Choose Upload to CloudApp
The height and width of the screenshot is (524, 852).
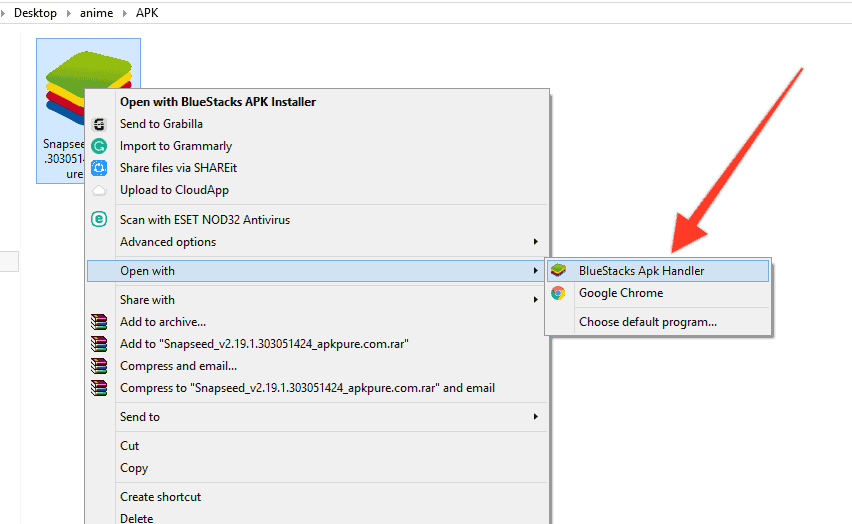[174, 190]
